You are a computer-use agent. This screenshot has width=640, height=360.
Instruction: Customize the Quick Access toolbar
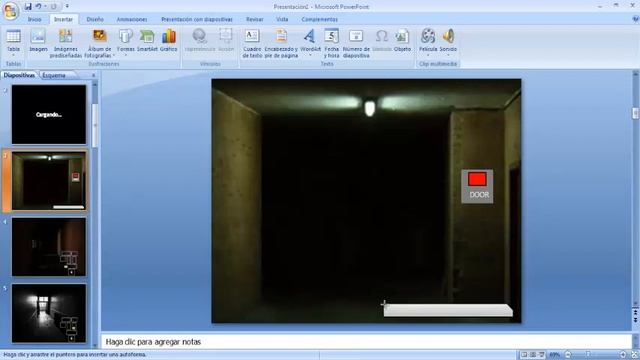pos(67,6)
